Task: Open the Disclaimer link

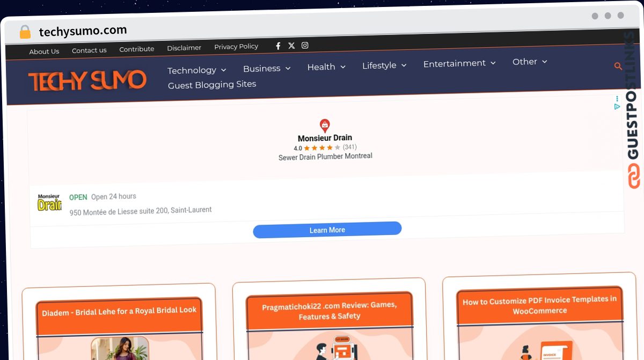Action: [184, 48]
